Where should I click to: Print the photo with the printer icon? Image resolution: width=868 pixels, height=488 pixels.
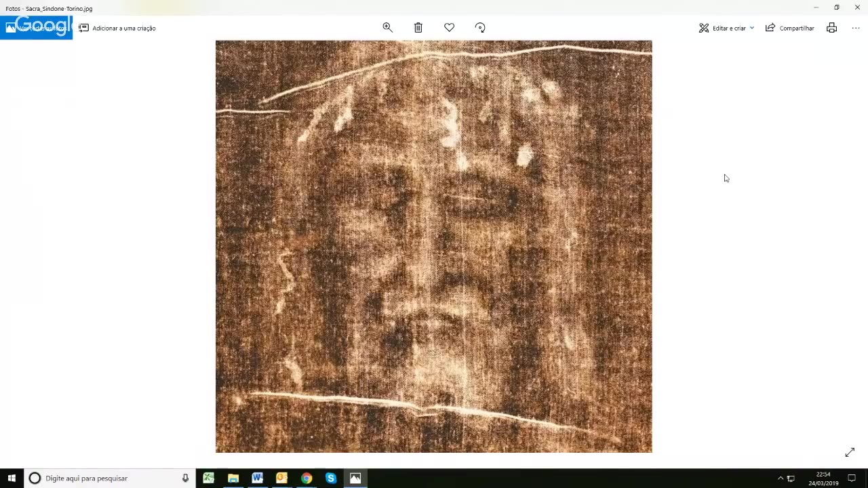pyautogui.click(x=831, y=28)
